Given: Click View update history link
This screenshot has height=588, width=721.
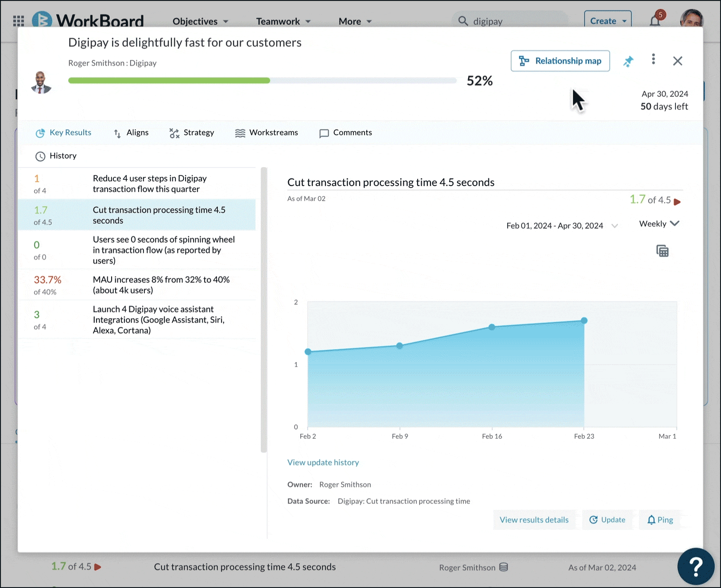Looking at the screenshot, I should [x=323, y=462].
